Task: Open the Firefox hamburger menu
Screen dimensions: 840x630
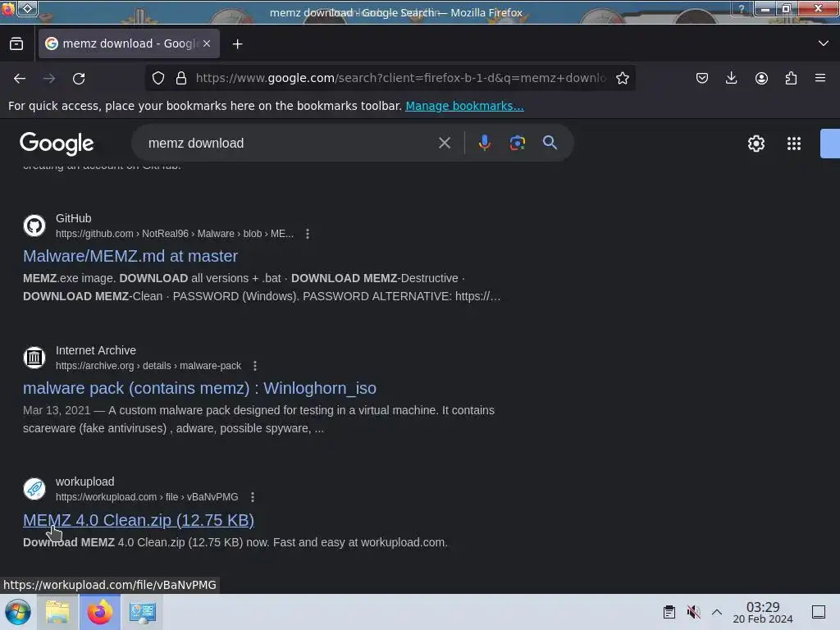Action: tap(820, 78)
